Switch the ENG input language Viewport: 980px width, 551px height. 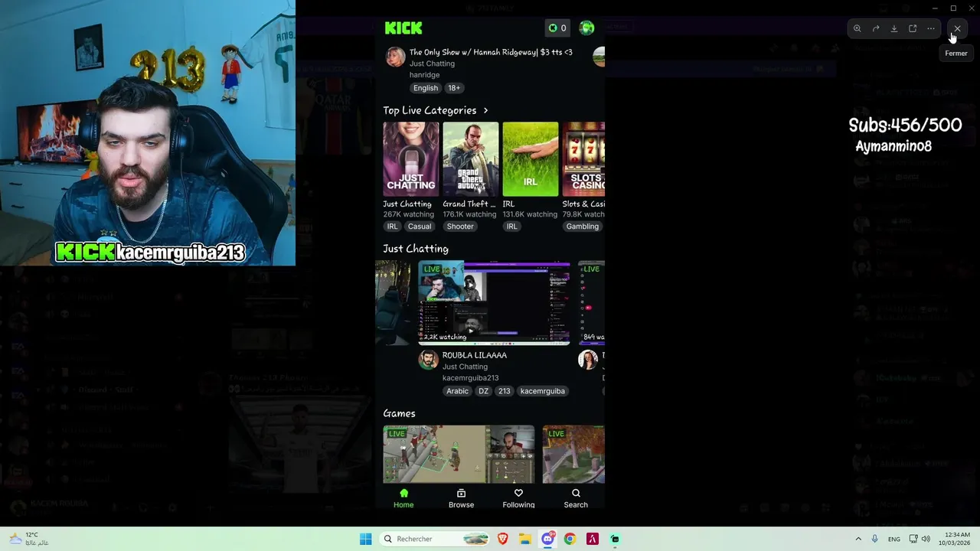pos(894,539)
